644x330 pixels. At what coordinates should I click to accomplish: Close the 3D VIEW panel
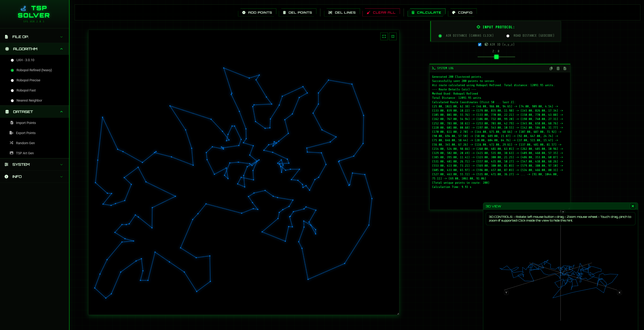(x=633, y=206)
